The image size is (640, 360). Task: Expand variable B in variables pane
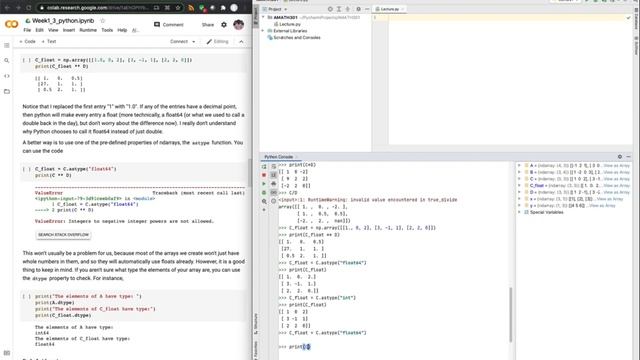coord(520,172)
